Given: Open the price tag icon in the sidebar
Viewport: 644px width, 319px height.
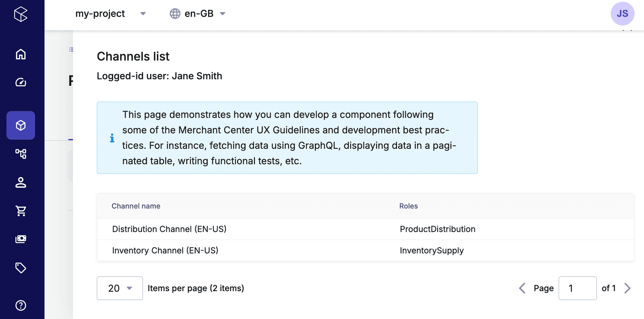Looking at the screenshot, I should (x=20, y=268).
